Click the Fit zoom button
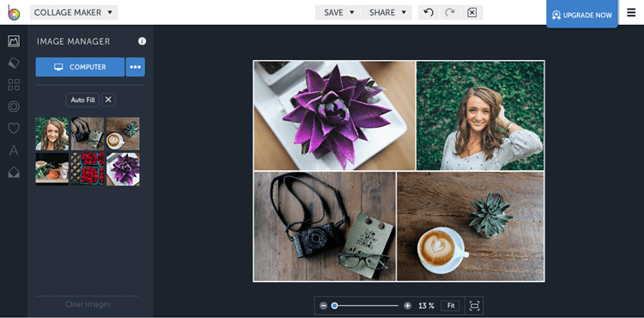 451,306
